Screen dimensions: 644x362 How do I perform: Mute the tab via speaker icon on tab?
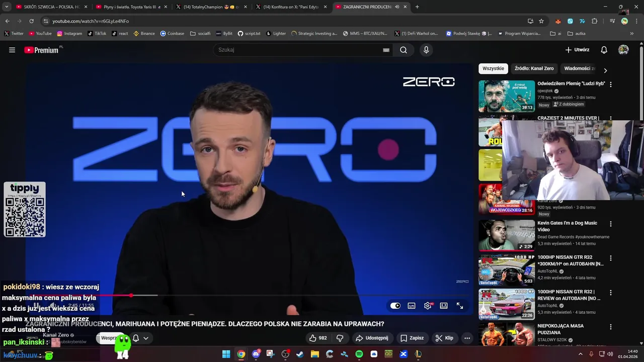397,7
